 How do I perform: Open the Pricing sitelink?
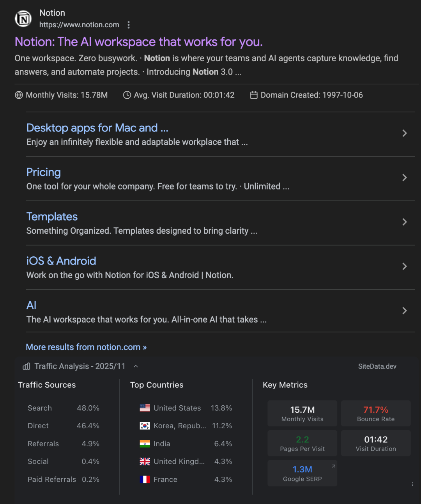click(44, 172)
